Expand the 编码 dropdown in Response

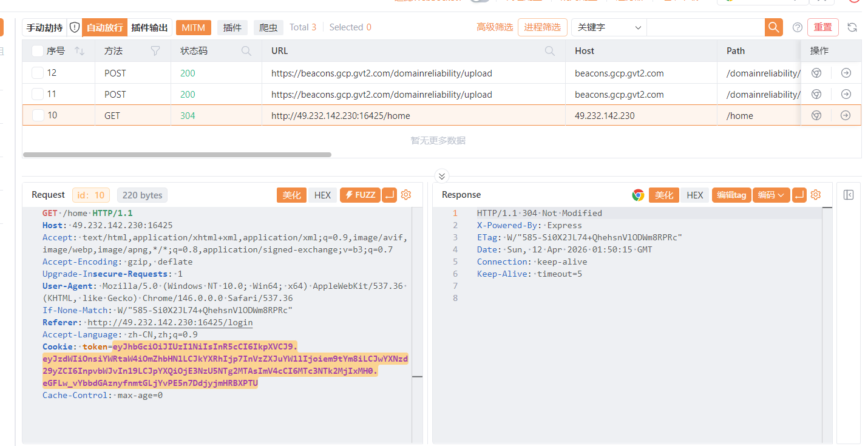771,195
